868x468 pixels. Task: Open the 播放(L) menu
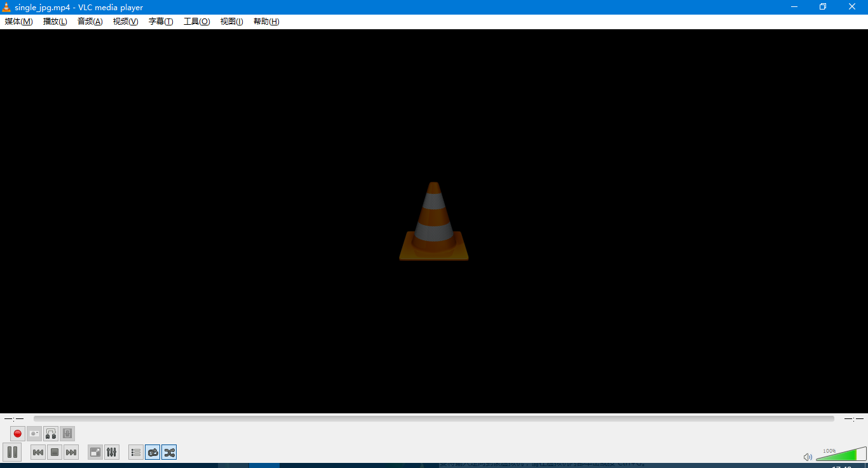coord(55,22)
